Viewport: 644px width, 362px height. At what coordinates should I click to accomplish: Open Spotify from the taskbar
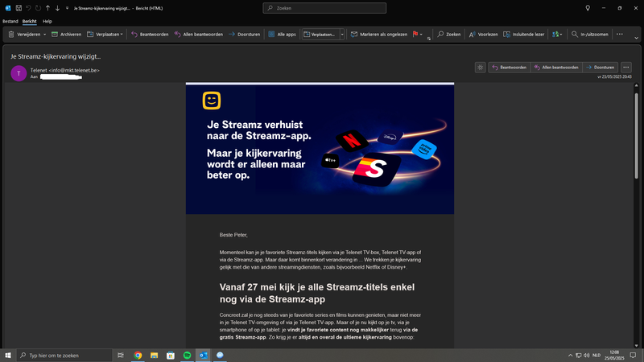click(x=187, y=355)
